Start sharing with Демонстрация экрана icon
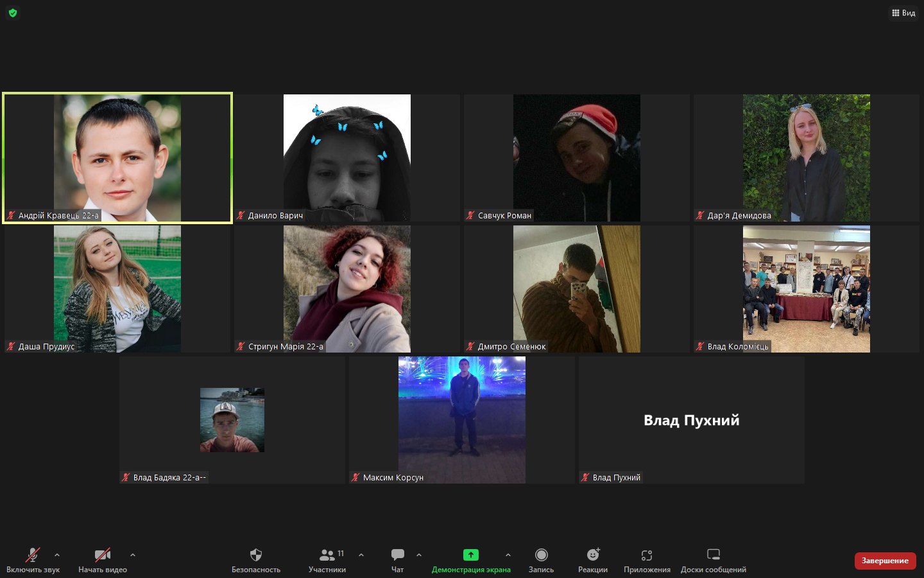The height and width of the screenshot is (578, 924). (x=471, y=555)
